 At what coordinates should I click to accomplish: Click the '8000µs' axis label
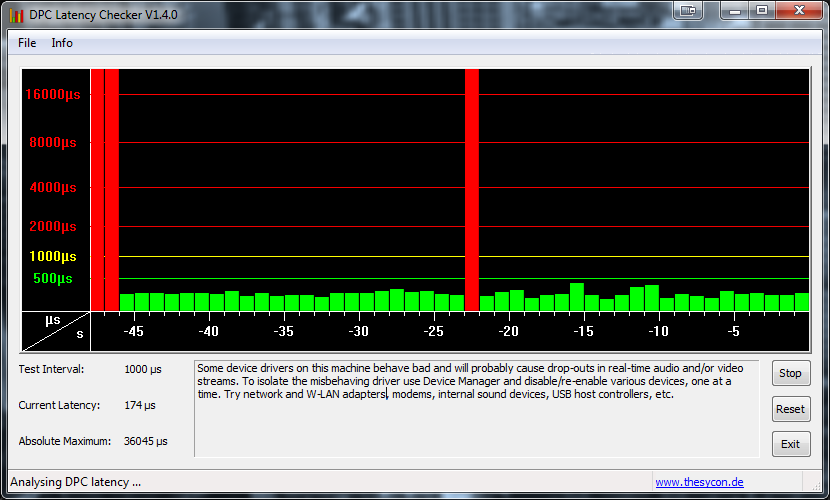click(53, 142)
